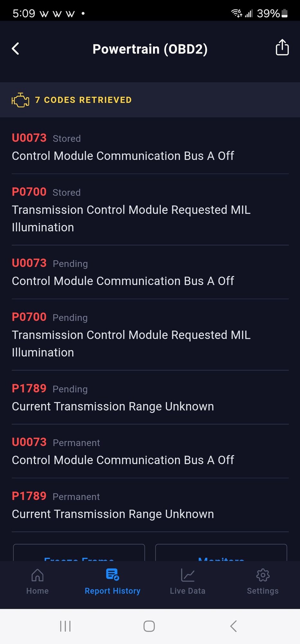Open pending P1789 code entry
Screen dimensions: 300x644
coord(150,398)
